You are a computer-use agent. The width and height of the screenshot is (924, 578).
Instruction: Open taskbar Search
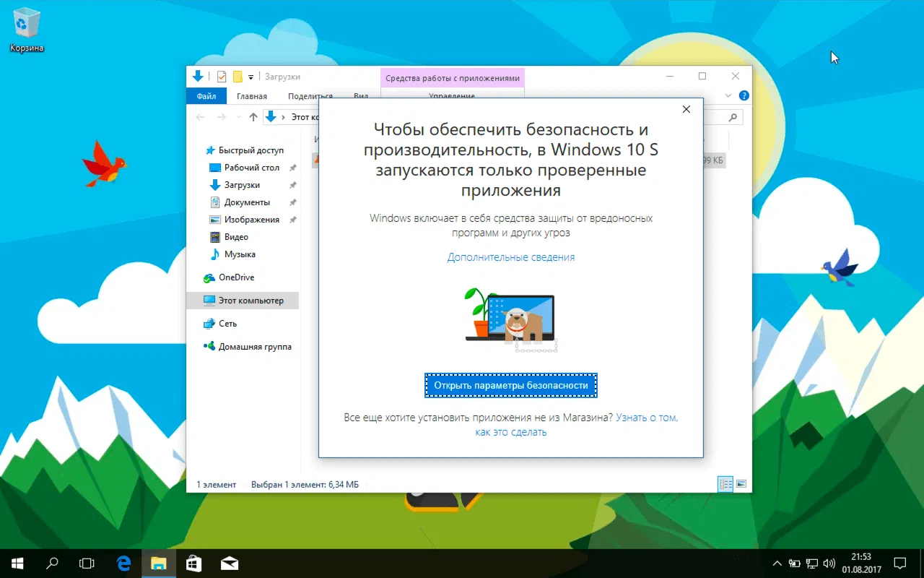(x=52, y=563)
